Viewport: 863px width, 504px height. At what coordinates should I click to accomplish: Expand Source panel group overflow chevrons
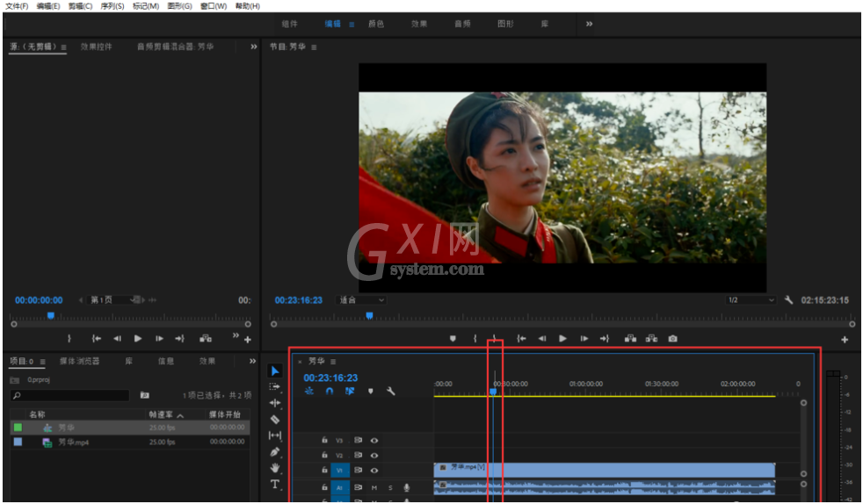[254, 47]
